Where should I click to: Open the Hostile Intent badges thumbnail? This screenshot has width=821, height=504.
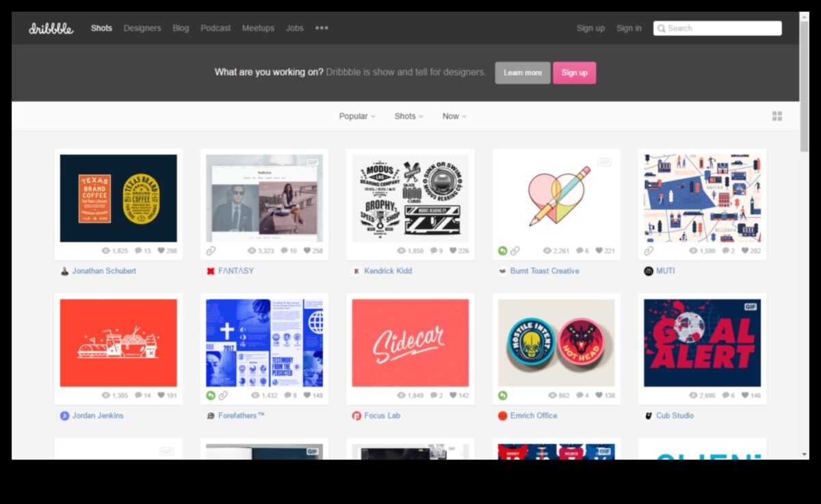click(x=556, y=343)
